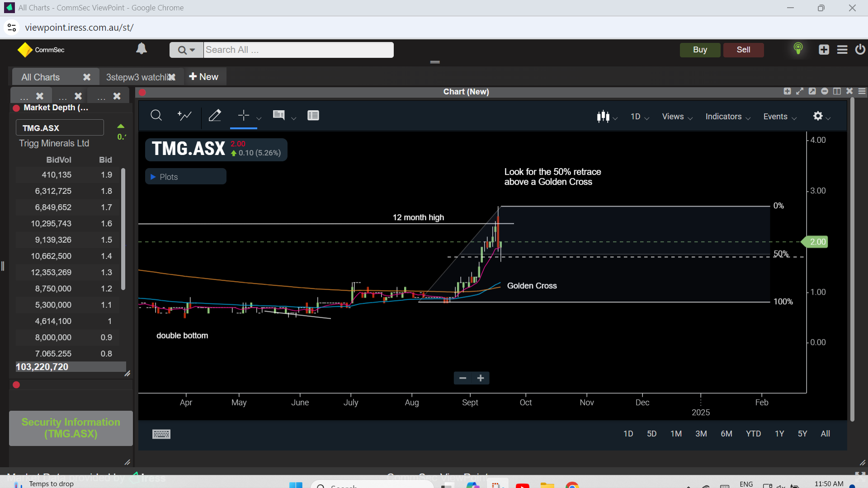Click the 2.00 current price marker
The width and height of the screenshot is (868, 488).
815,242
